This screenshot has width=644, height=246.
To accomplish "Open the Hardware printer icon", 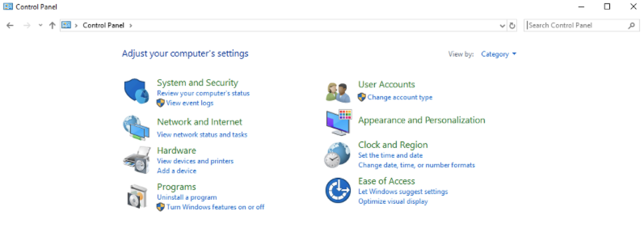I will tap(137, 160).
